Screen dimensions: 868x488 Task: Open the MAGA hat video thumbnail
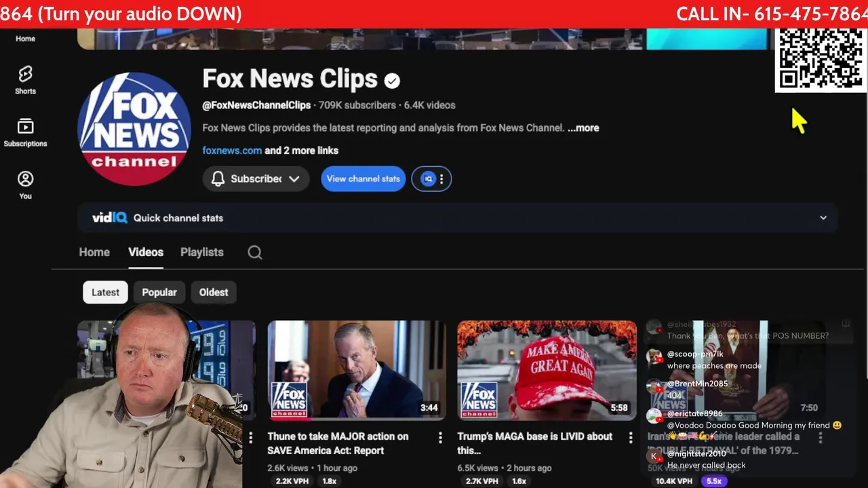pyautogui.click(x=547, y=371)
